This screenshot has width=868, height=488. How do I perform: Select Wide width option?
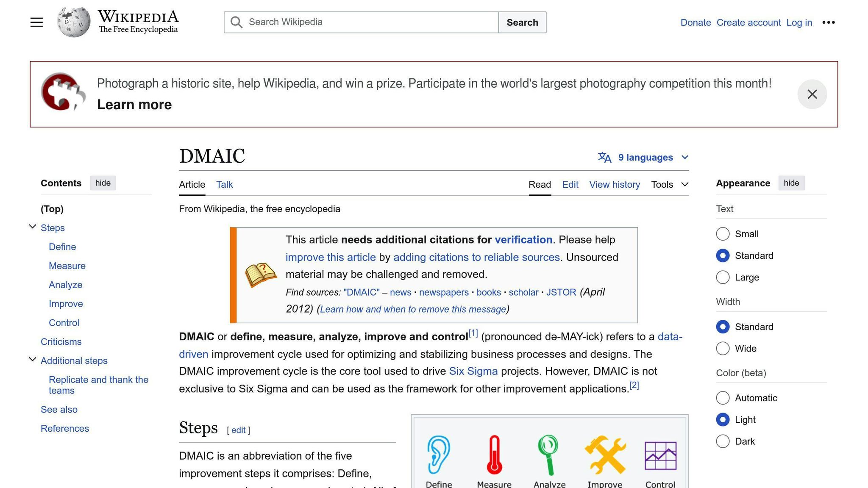pyautogui.click(x=723, y=348)
